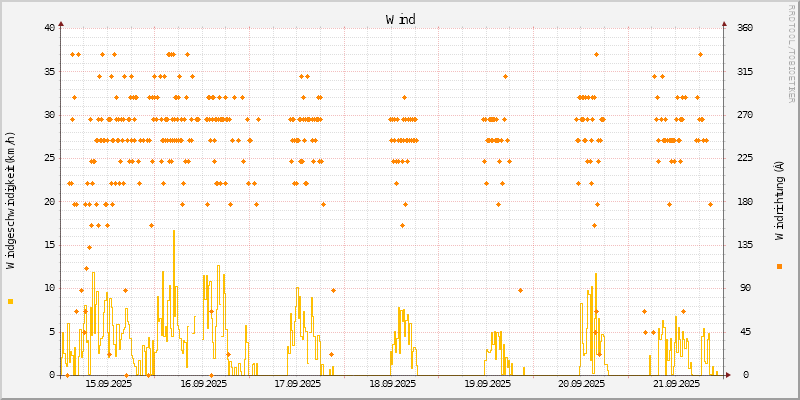Screen dimensions: 800x400
Task: Click the orange wind direction legend square
Action: tap(779, 266)
